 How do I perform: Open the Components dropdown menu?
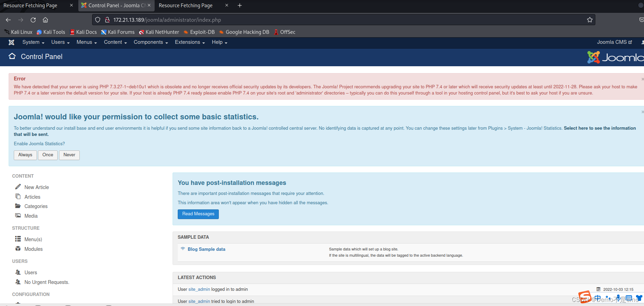[151, 42]
